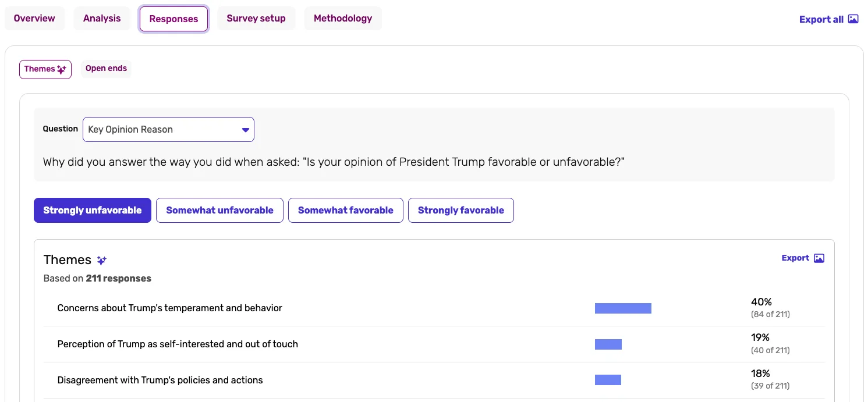Viewport: 868px width, 402px height.
Task: Select the Somewhat favorable filter
Action: tap(346, 211)
